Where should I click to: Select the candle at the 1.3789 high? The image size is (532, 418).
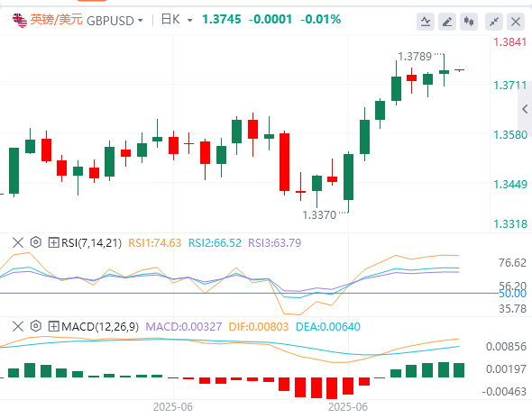click(444, 71)
